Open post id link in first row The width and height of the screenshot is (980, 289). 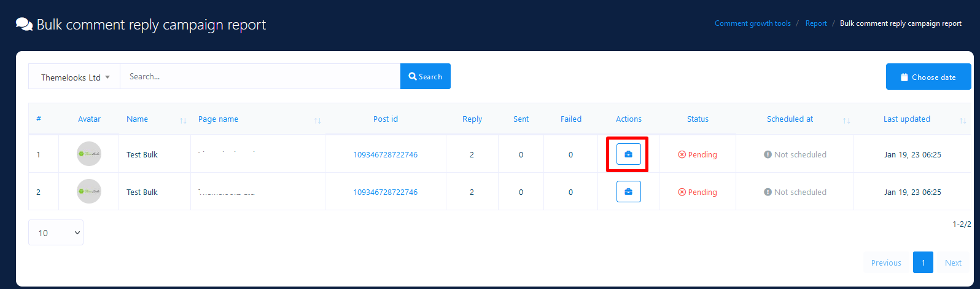[385, 154]
